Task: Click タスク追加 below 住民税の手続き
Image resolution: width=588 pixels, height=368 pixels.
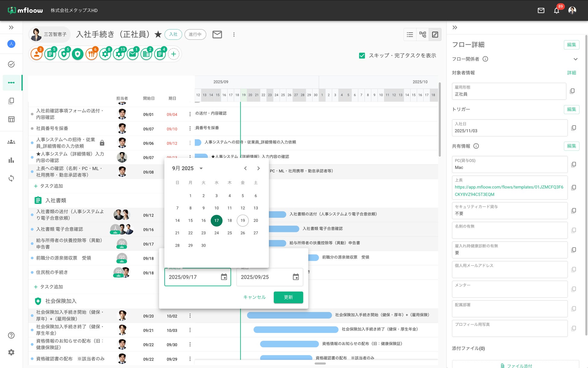Action: [x=49, y=287]
